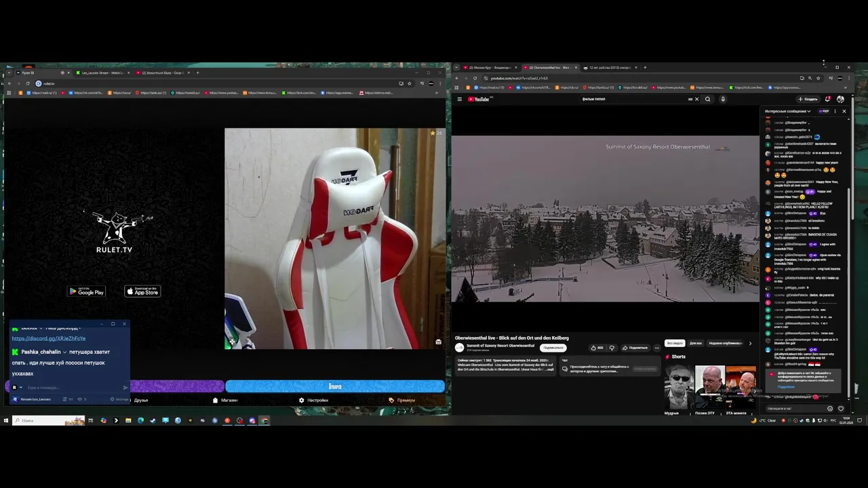
Task: Open the live chat three-dot options menu
Action: (x=835, y=111)
